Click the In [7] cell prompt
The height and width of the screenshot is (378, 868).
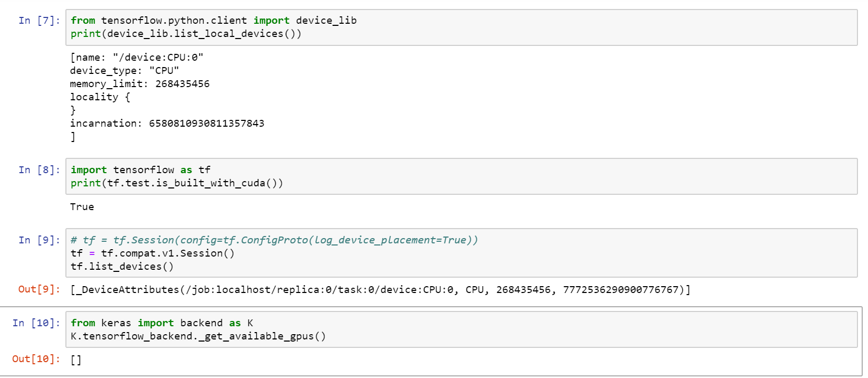[39, 21]
